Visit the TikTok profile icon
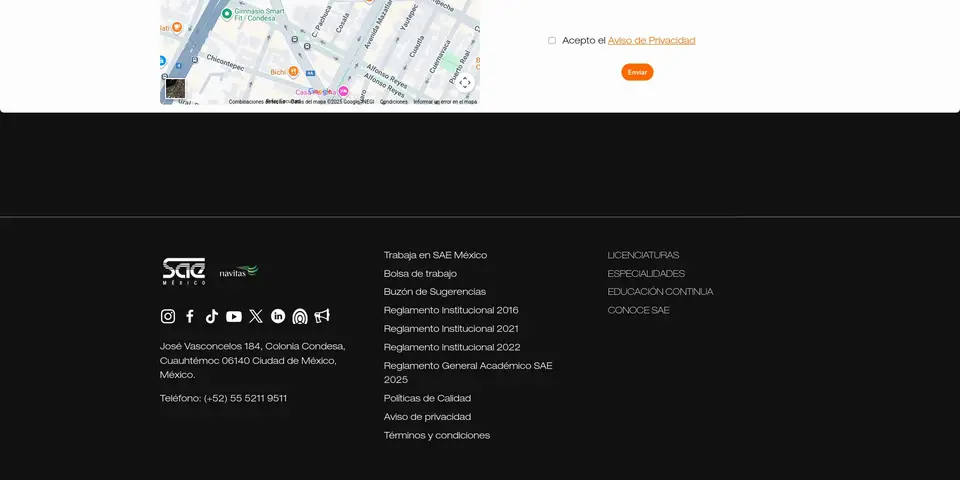 click(212, 316)
